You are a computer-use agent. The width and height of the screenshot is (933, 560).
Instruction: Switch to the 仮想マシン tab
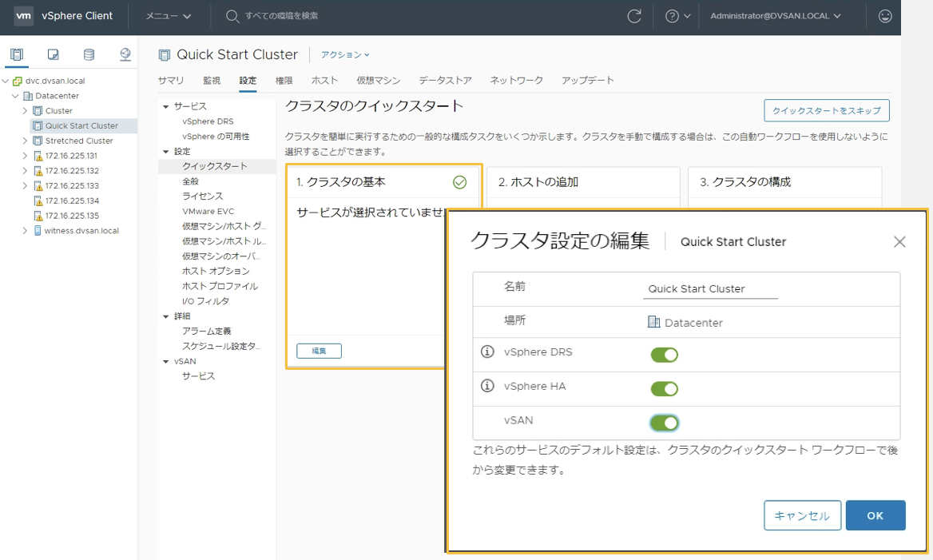point(379,81)
